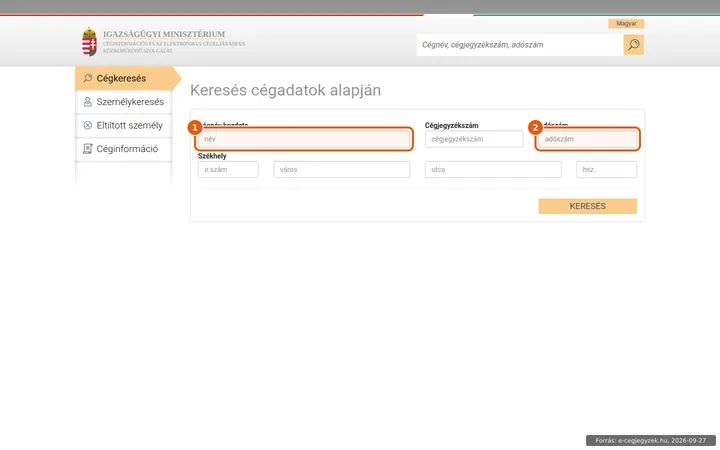
Task: Click the Keresés cégadatok alapján heading
Action: pos(286,90)
